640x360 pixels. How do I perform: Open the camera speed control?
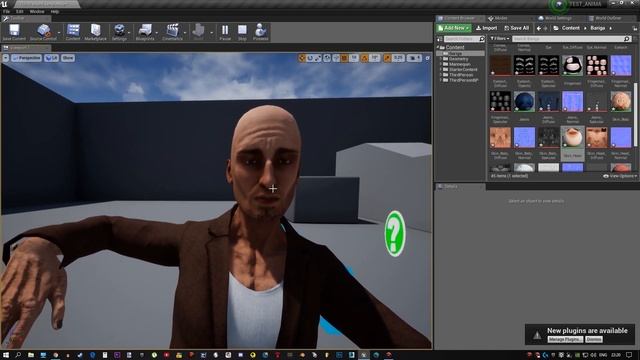click(414, 58)
